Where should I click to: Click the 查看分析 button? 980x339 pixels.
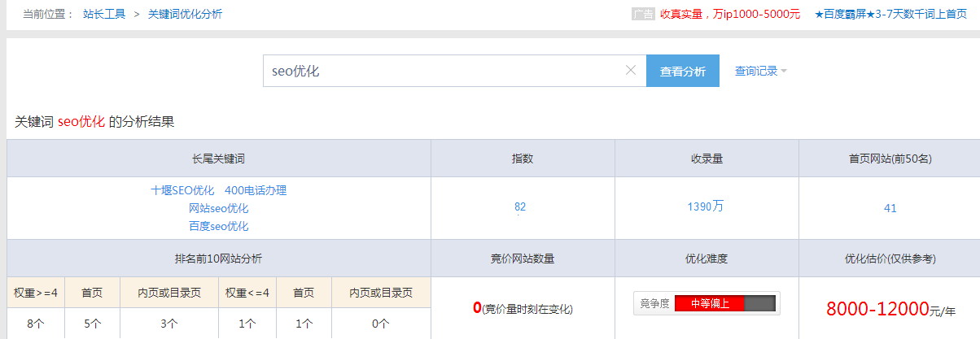click(x=682, y=71)
